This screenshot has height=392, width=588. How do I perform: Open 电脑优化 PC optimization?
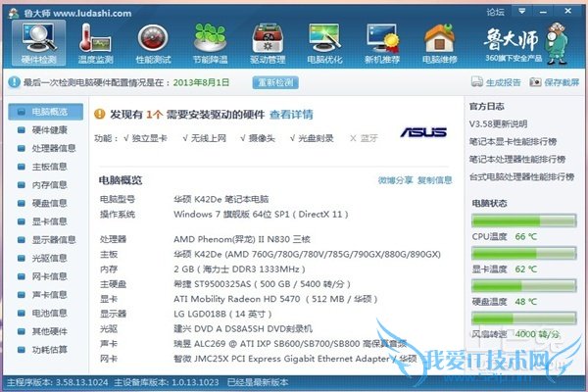tap(324, 43)
